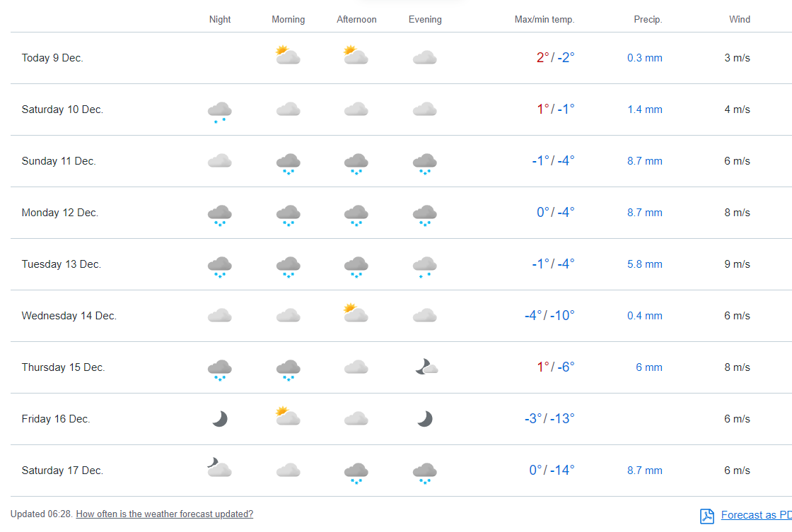Click Thursday 15 Dec. evening moon-cloud icon

(x=425, y=367)
